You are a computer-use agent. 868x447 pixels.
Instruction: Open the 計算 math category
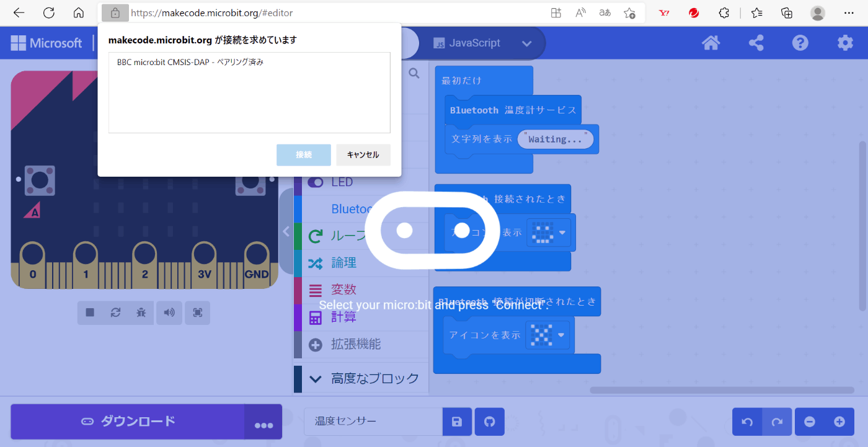pos(361,317)
